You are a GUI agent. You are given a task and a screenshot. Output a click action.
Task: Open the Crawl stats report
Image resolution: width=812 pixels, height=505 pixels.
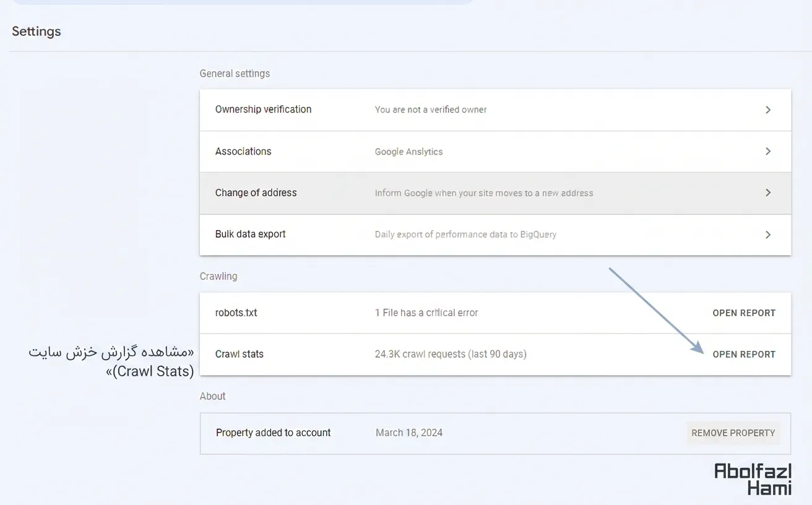pos(743,355)
